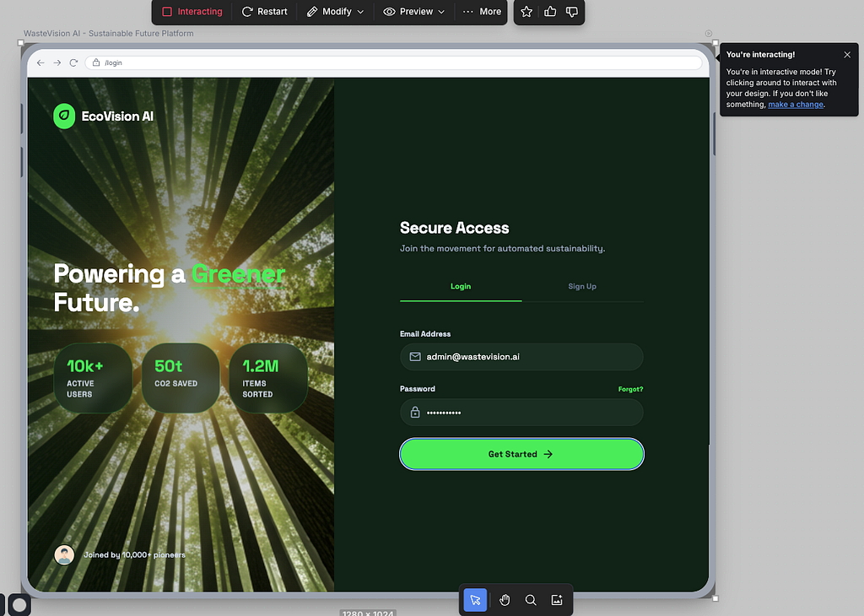Click the 1280 × 1024 size label
864x616 pixels.
[368, 613]
